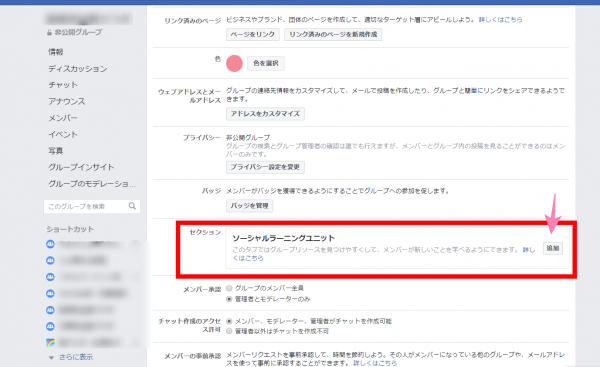Click the ソーシャルラーニングユニット title
600x367 pixels.
284,238
